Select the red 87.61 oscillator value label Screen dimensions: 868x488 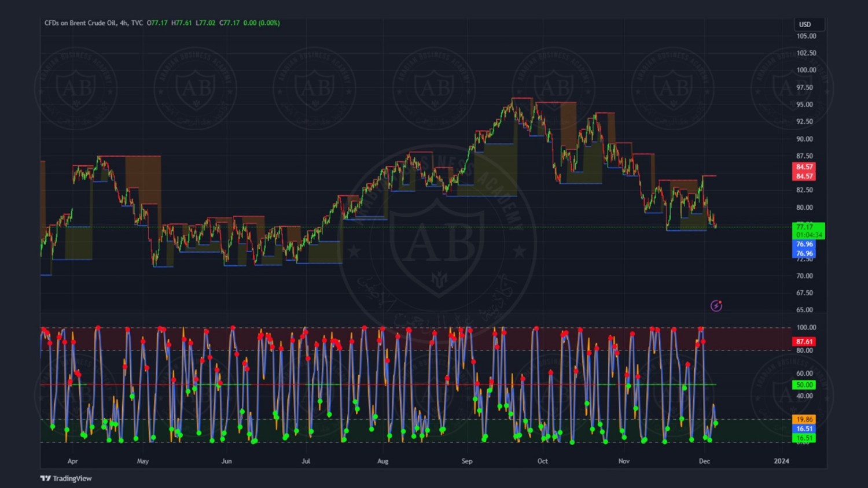[x=804, y=342]
